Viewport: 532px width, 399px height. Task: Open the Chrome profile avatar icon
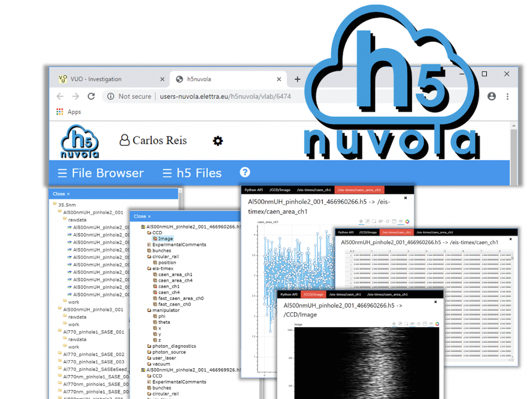(491, 96)
